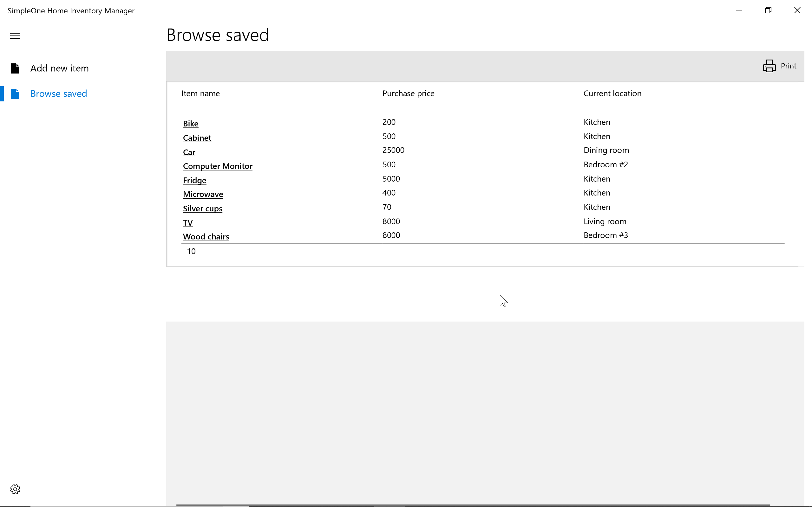Open the Car item link
The image size is (812, 507).
(189, 152)
